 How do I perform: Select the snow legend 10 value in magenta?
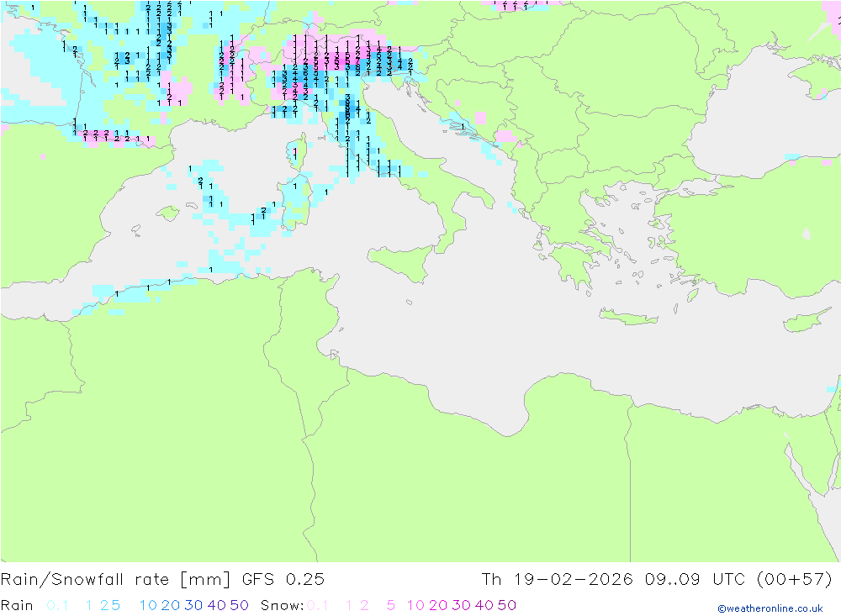[x=415, y=605]
